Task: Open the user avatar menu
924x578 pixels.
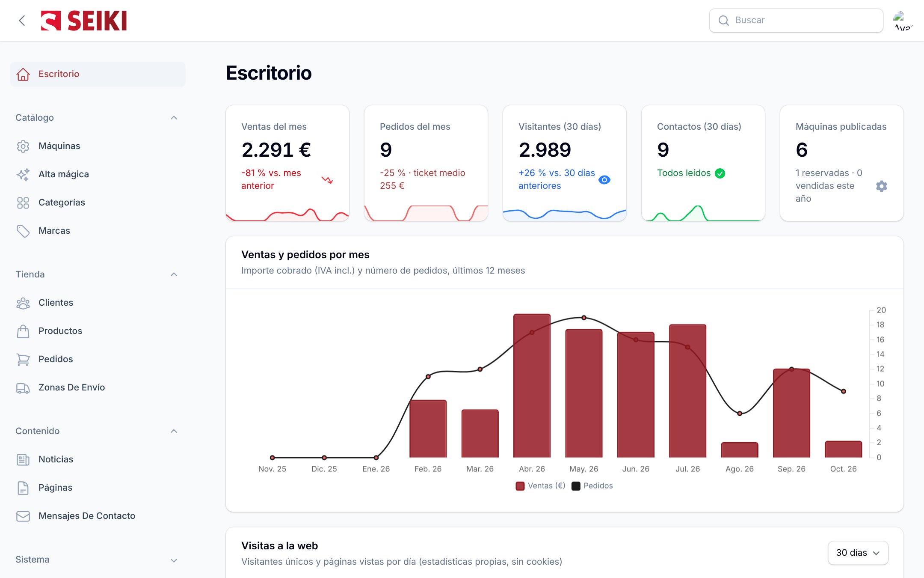Action: coord(903,21)
